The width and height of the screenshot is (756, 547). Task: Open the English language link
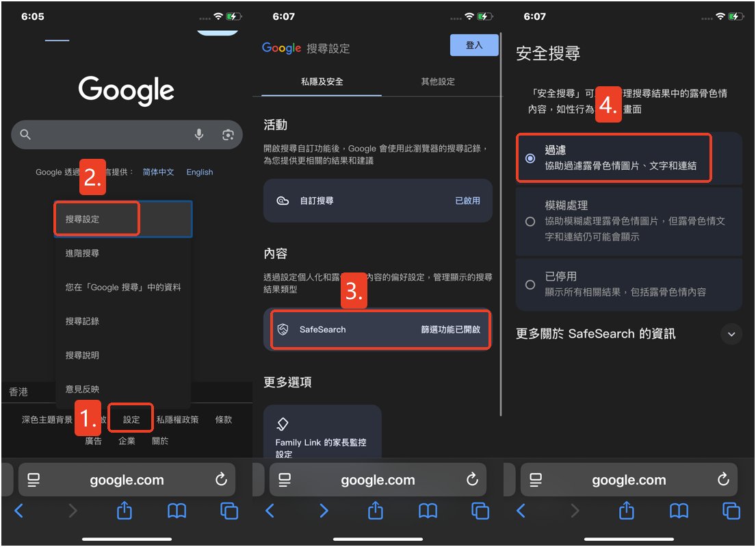[199, 172]
